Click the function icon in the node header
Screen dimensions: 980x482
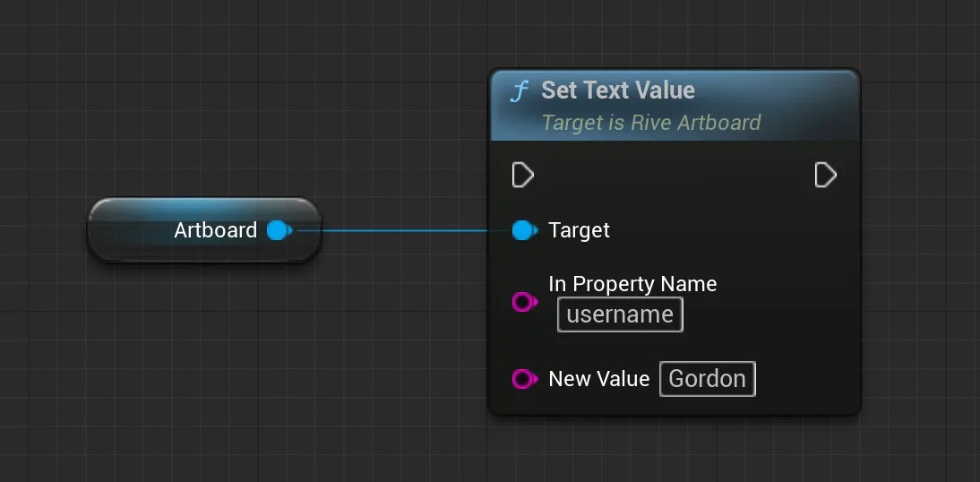coord(519,91)
